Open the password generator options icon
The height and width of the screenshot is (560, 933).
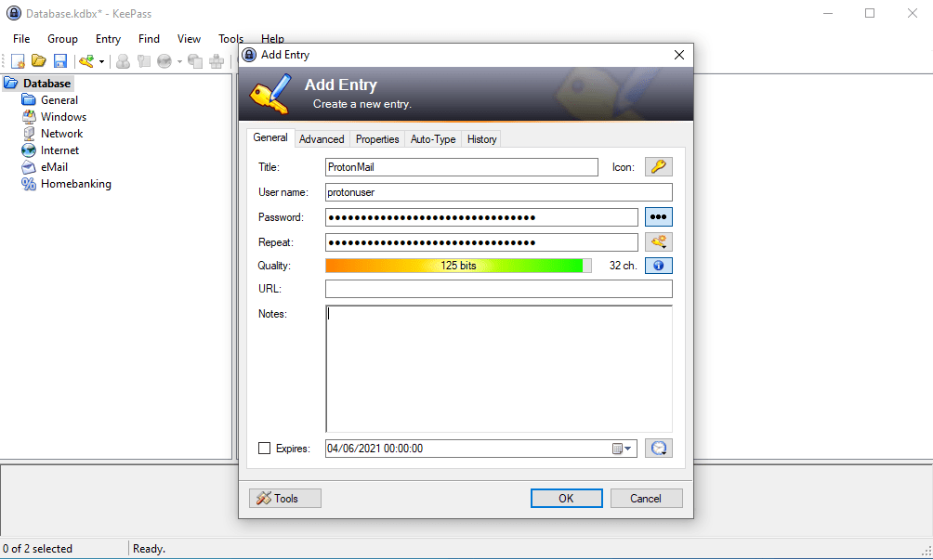click(x=658, y=241)
